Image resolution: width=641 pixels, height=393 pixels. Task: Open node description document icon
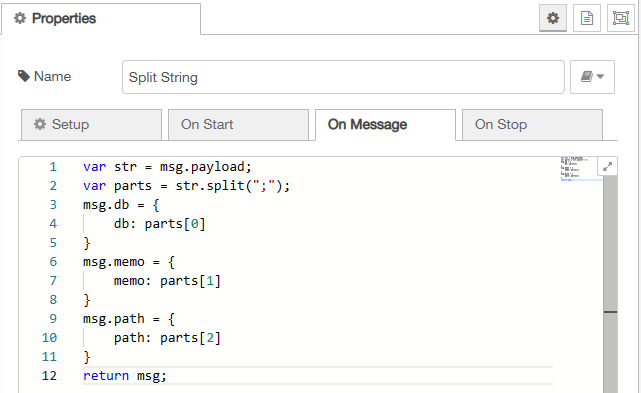(x=587, y=18)
